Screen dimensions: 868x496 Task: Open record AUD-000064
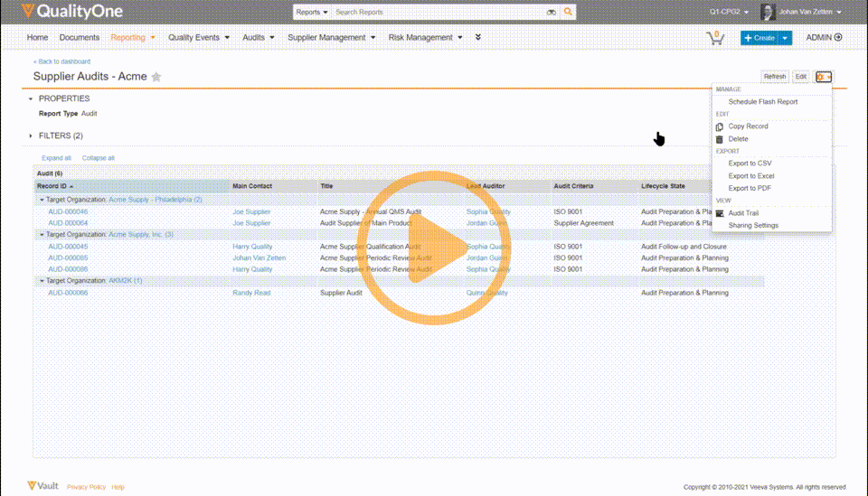pyautogui.click(x=68, y=223)
